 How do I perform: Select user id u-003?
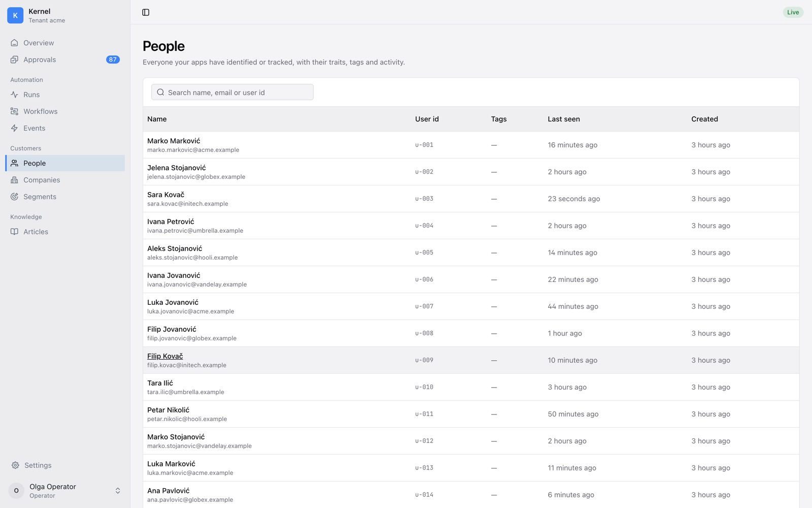click(424, 199)
